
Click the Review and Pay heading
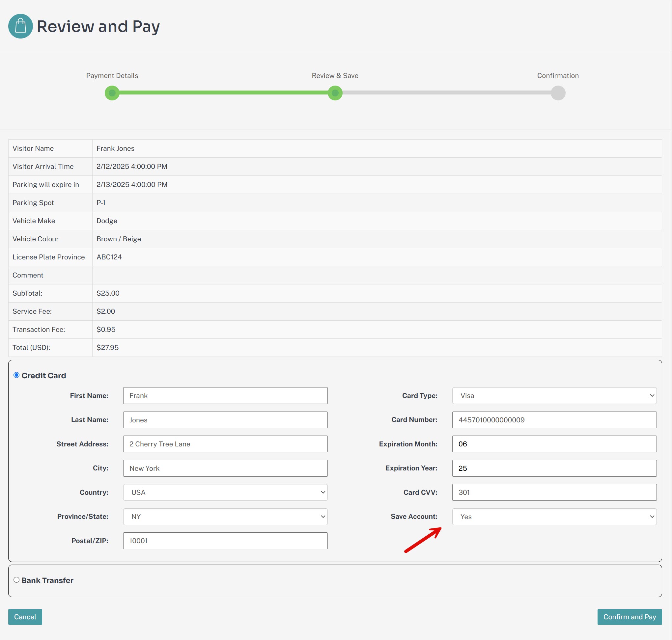coord(98,27)
